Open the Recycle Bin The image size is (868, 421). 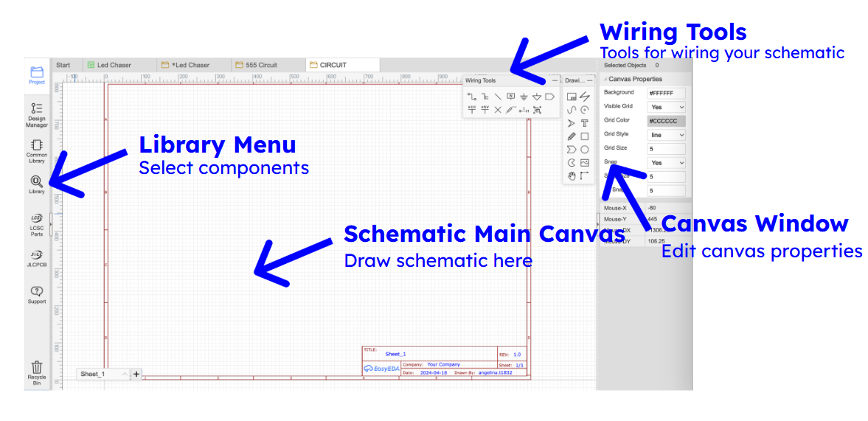(x=37, y=371)
